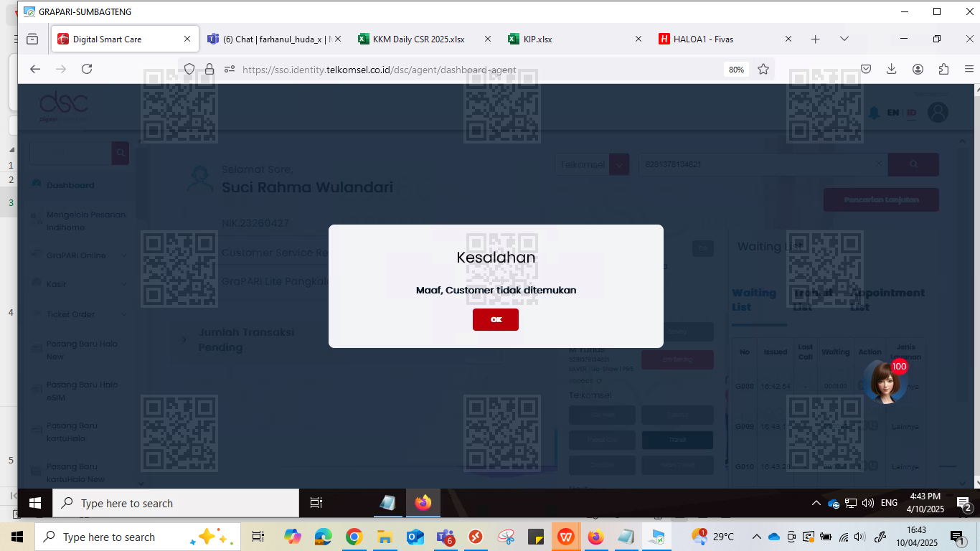The image size is (980, 551).
Task: Show site security info via padlock icon
Action: [209, 69]
